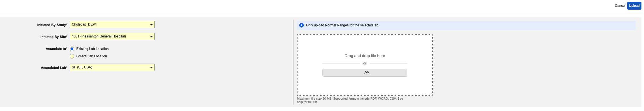The image size is (644, 111).
Task: Click the 'Associate to*' label
Action: [x=57, y=49]
